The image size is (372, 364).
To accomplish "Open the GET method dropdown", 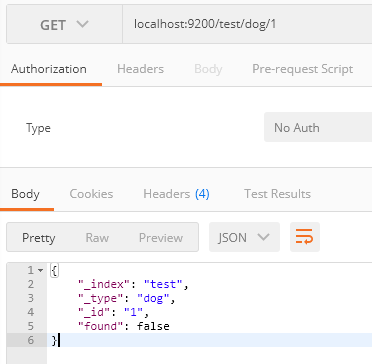I will [x=64, y=25].
